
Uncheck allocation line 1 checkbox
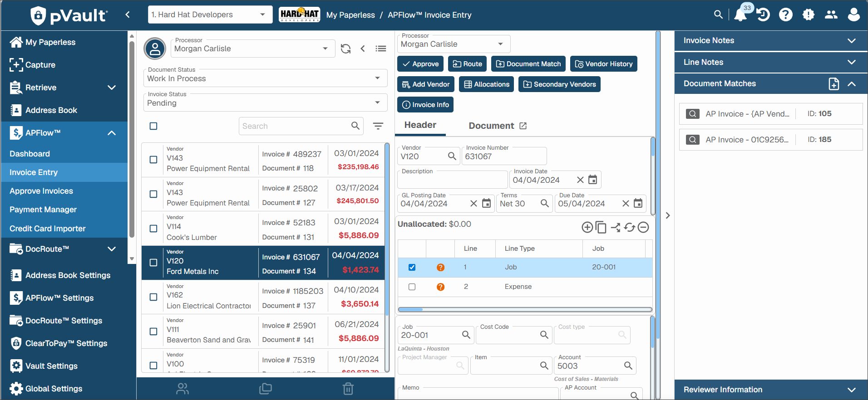click(x=412, y=267)
